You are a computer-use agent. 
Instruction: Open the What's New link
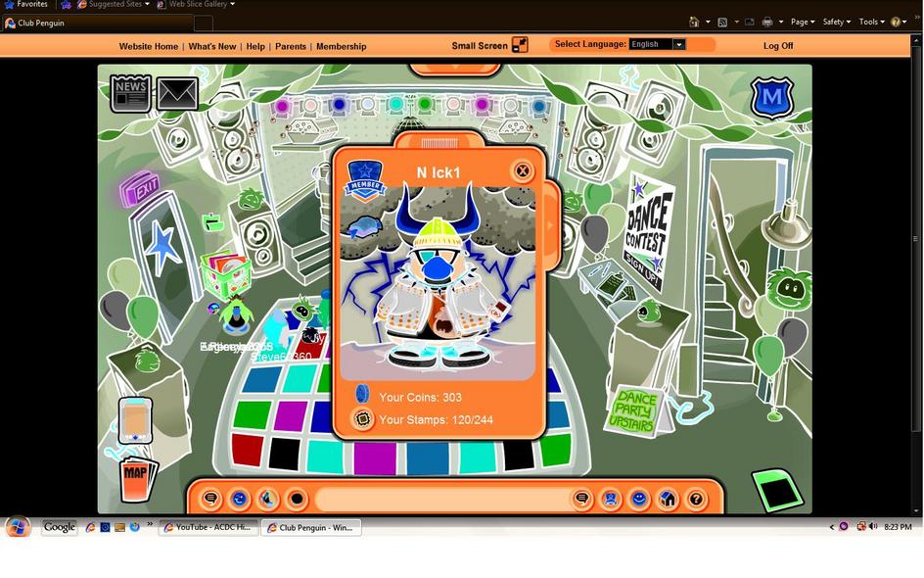(212, 46)
